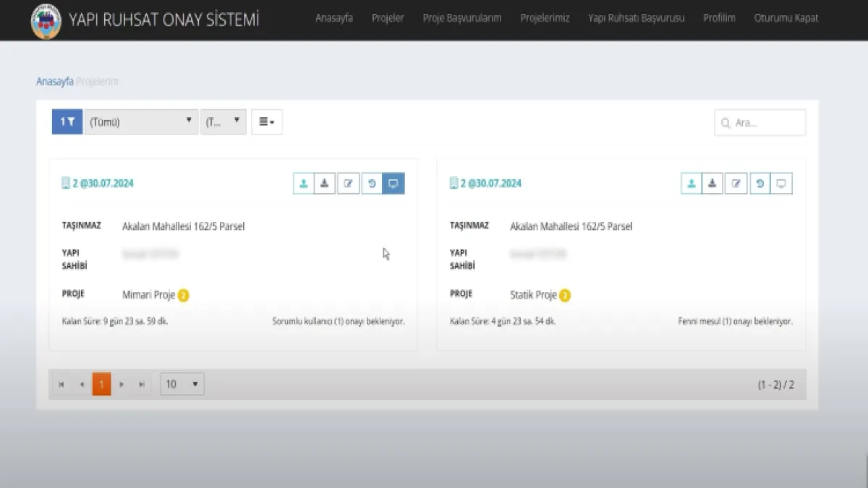Click history icon on Mimari Proje card
Image resolution: width=868 pixels, height=488 pixels.
tap(371, 184)
